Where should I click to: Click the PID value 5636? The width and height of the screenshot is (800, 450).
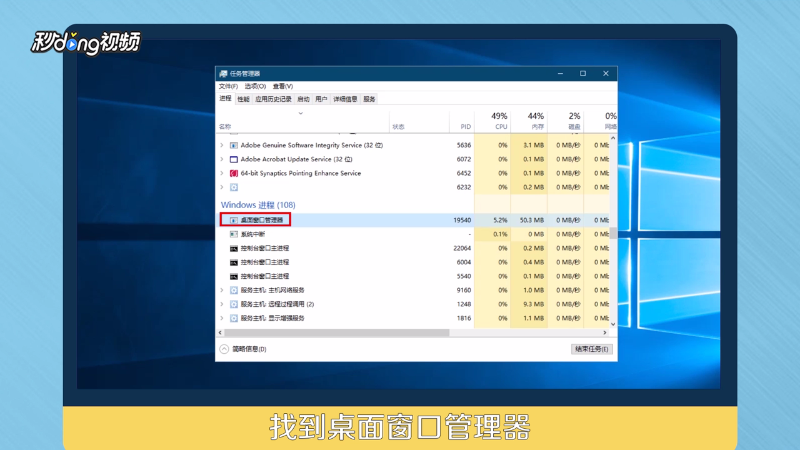464,145
